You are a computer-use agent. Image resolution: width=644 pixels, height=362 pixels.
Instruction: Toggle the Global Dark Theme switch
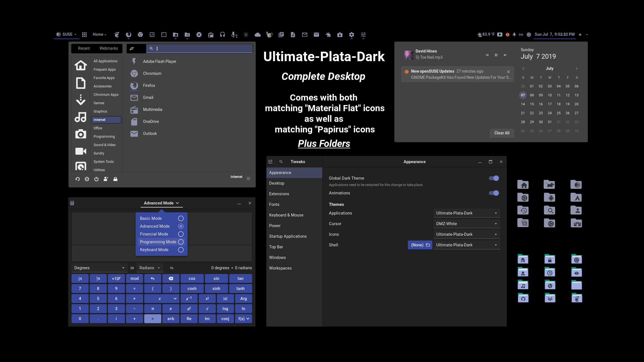(x=494, y=178)
